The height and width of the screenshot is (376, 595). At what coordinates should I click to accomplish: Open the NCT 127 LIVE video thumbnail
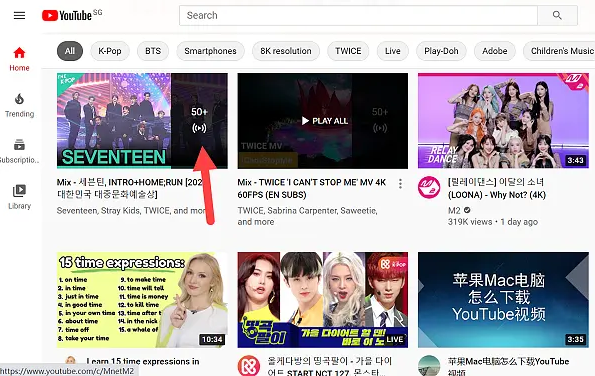[323, 300]
